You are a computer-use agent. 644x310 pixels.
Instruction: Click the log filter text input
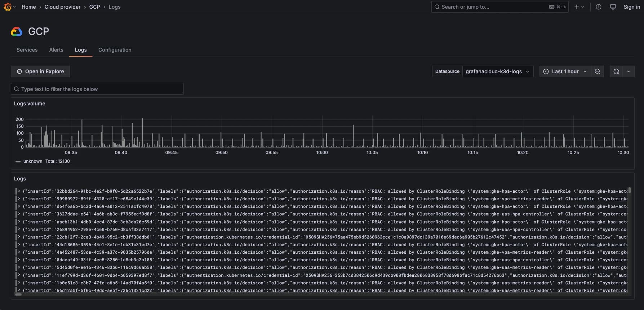97,89
